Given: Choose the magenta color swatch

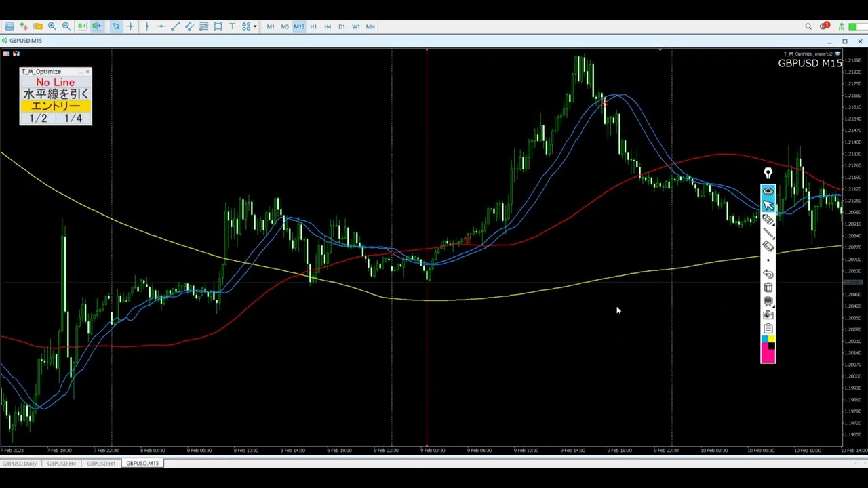Looking at the screenshot, I should [768, 355].
